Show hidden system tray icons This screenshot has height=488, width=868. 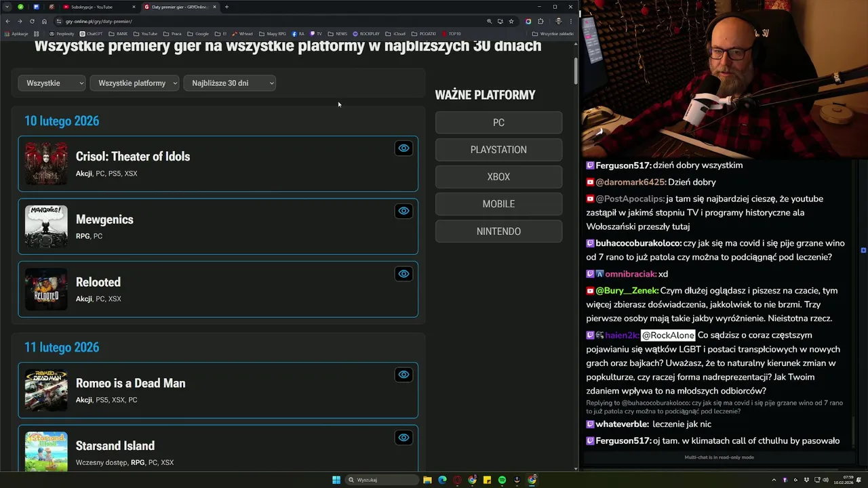tap(774, 480)
